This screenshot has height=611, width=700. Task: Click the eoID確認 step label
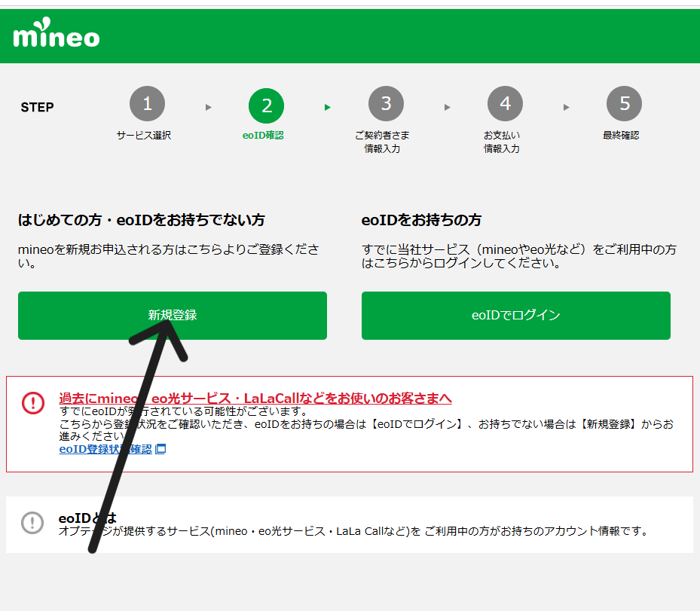pyautogui.click(x=263, y=135)
